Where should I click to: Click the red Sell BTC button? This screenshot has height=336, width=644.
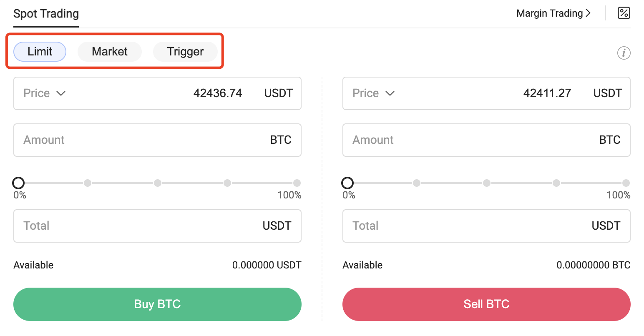click(x=486, y=304)
